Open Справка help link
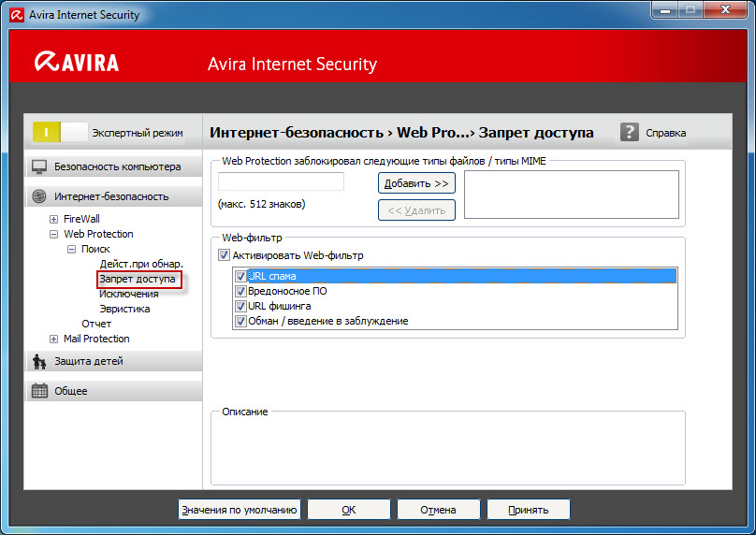This screenshot has height=535, width=756. (666, 133)
